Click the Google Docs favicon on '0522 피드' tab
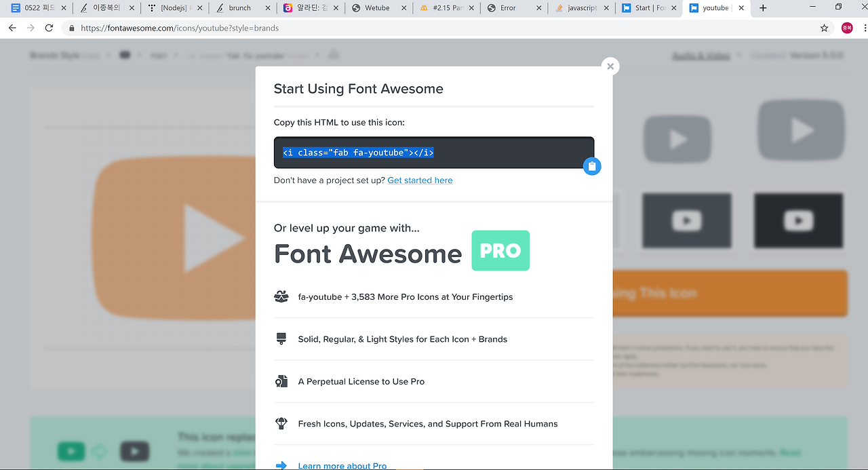 pyautogui.click(x=16, y=8)
